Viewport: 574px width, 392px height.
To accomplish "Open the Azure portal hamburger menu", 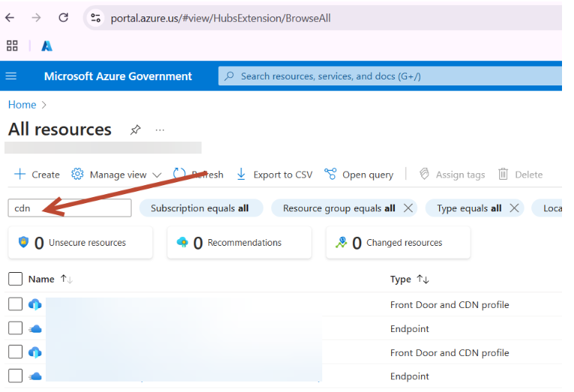I will click(11, 76).
